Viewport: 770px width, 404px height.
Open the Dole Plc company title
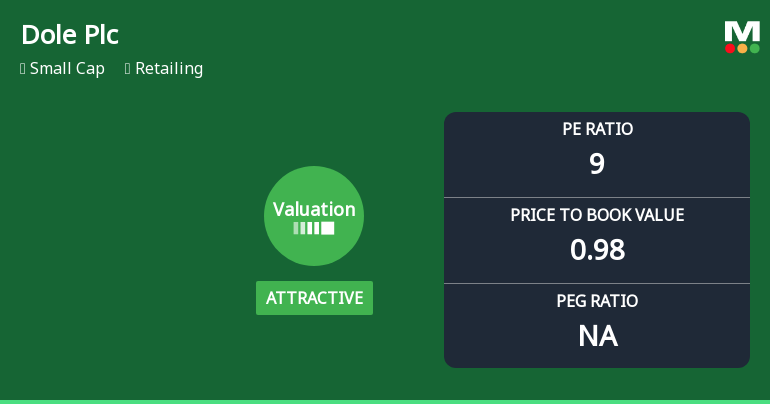(x=70, y=35)
